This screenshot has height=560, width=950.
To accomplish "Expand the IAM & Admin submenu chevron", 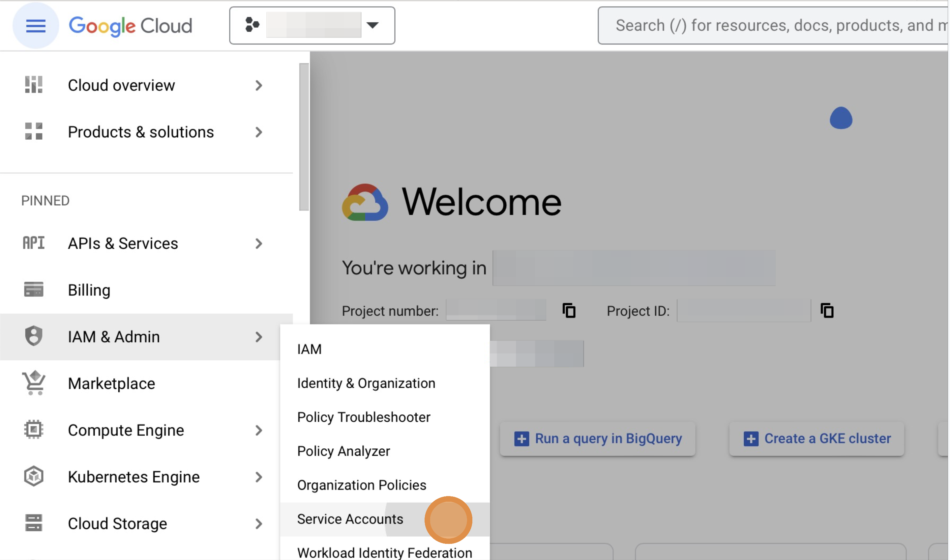I will point(259,337).
